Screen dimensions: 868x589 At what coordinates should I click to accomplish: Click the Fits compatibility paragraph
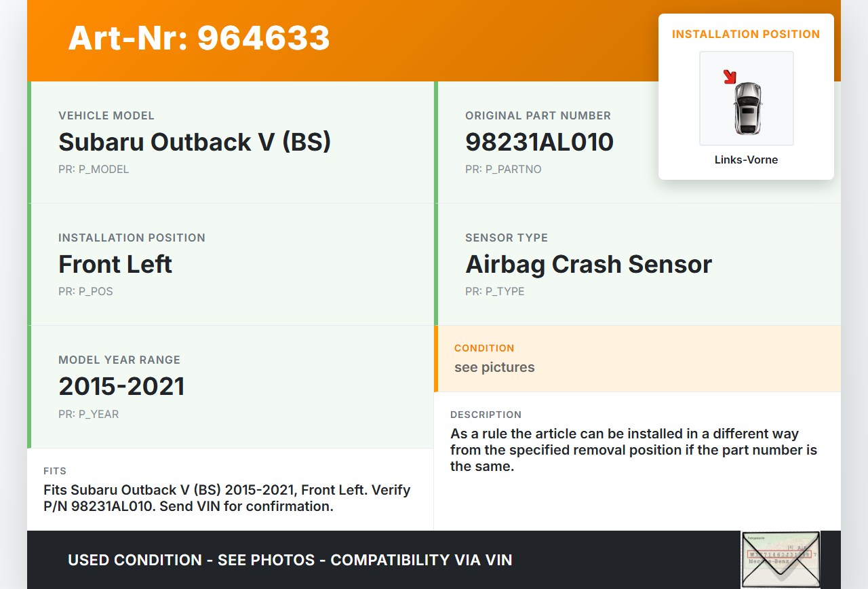(226, 498)
